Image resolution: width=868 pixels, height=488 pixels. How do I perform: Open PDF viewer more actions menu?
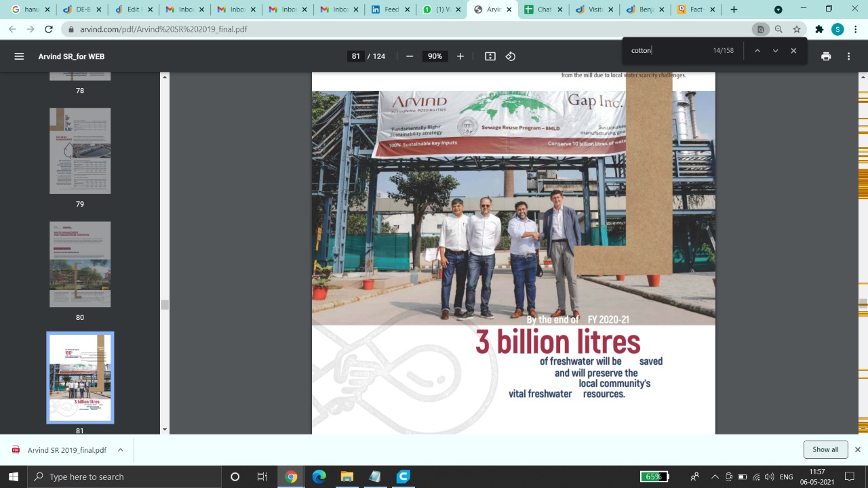(x=848, y=56)
